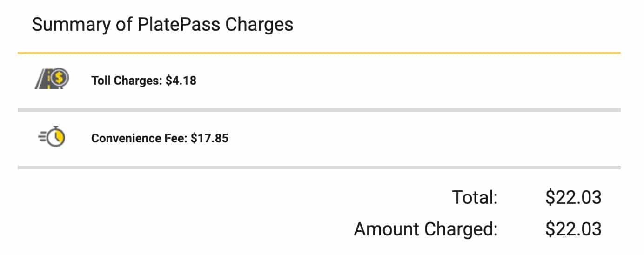Select the $22.03 value beside Amount Charged
Viewport: 644px width, 255px height.
coord(573,229)
